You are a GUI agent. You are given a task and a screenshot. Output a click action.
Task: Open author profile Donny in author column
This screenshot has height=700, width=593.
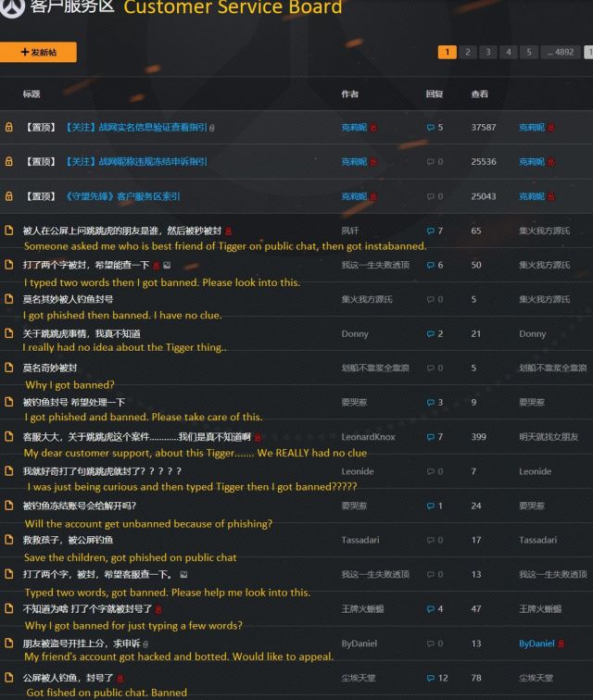pyautogui.click(x=354, y=334)
